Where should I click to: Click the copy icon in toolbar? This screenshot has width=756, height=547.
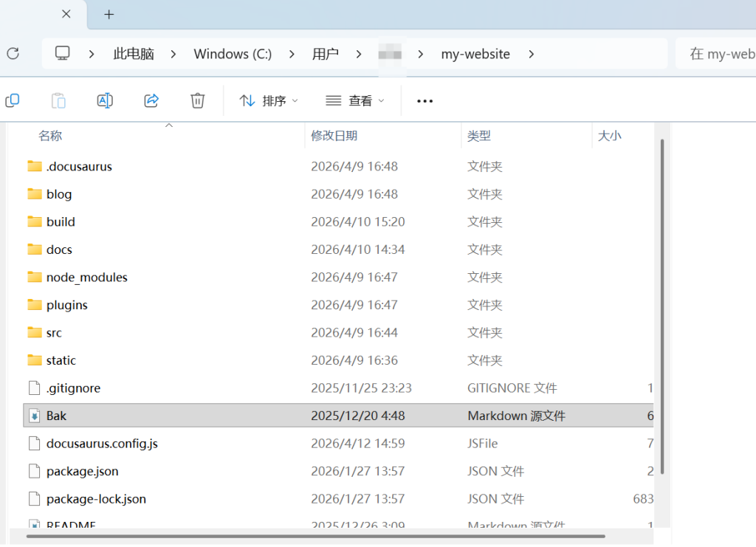tap(12, 100)
